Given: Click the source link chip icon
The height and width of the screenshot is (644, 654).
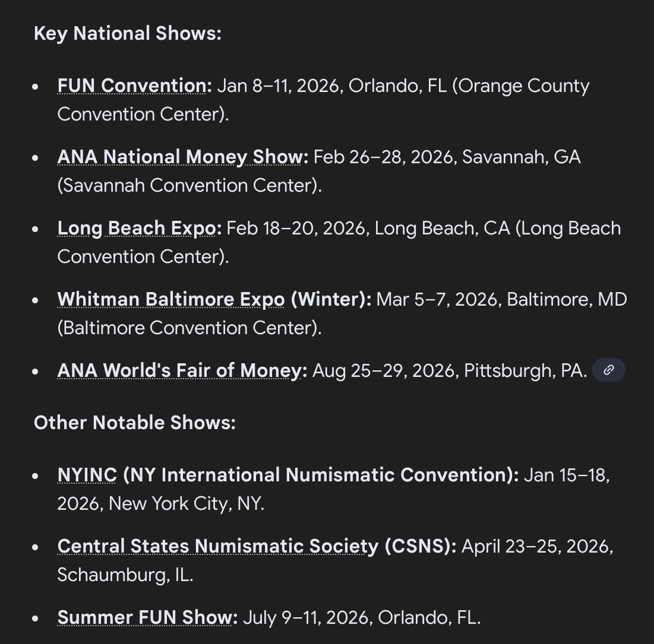Looking at the screenshot, I should click(x=608, y=370).
